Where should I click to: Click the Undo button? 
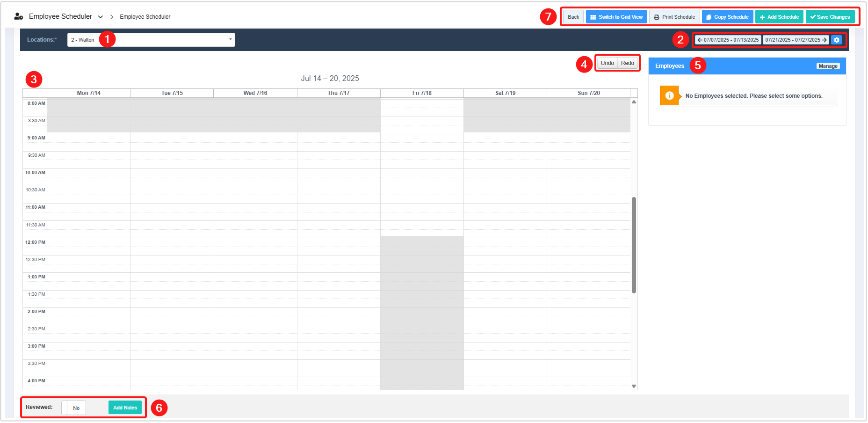[607, 63]
